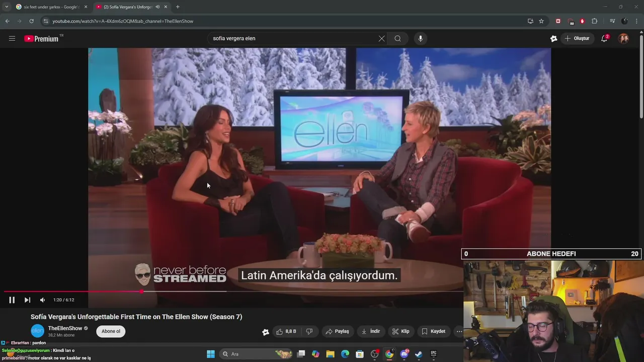Open red fast-forward extension icon
644x362 pixels.
(x=558, y=21)
